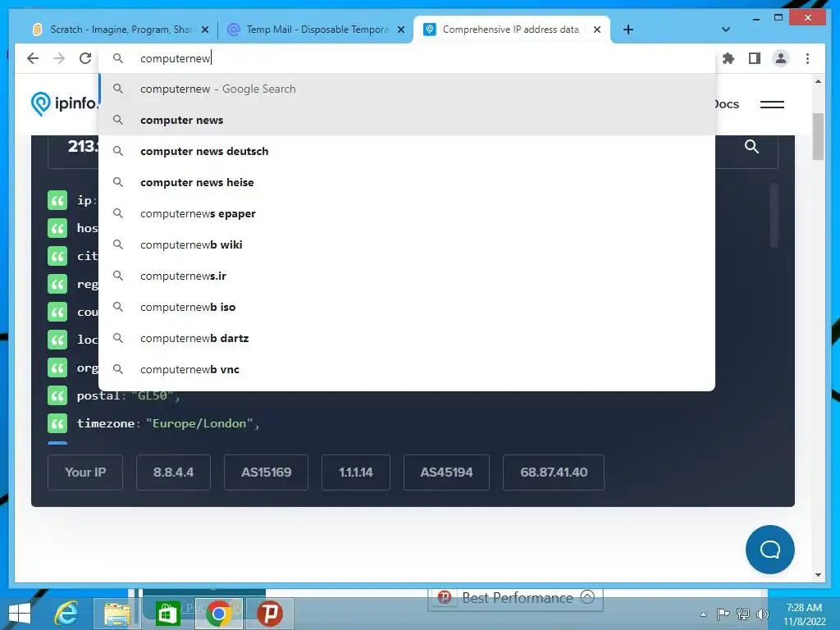840x630 pixels.
Task: Click the 'Your IP' button
Action: 85,472
